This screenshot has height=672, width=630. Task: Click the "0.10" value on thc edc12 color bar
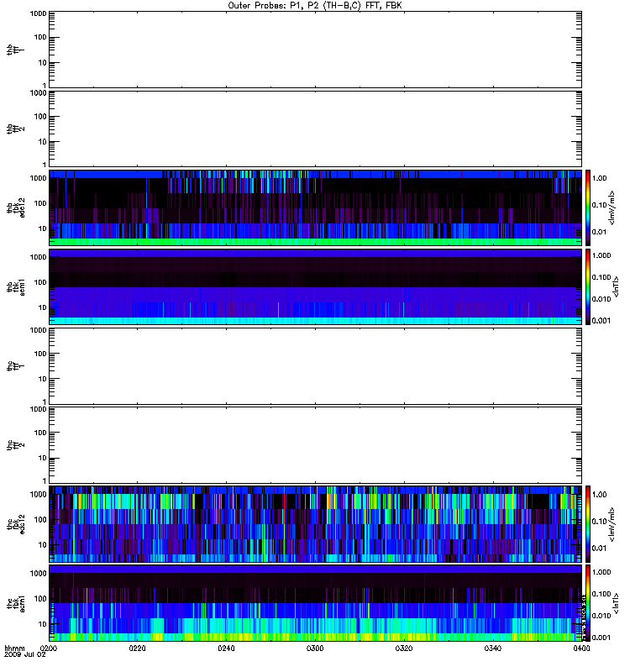point(599,521)
